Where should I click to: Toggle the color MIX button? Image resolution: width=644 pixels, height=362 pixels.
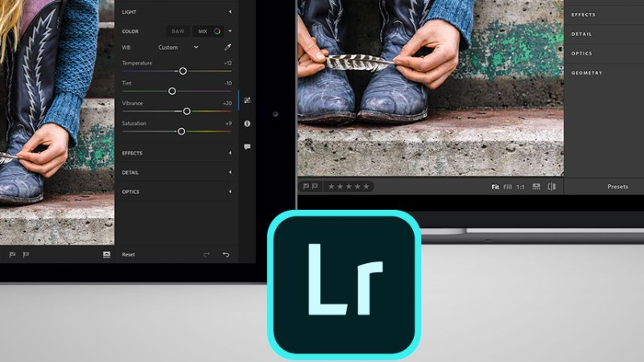point(208,31)
